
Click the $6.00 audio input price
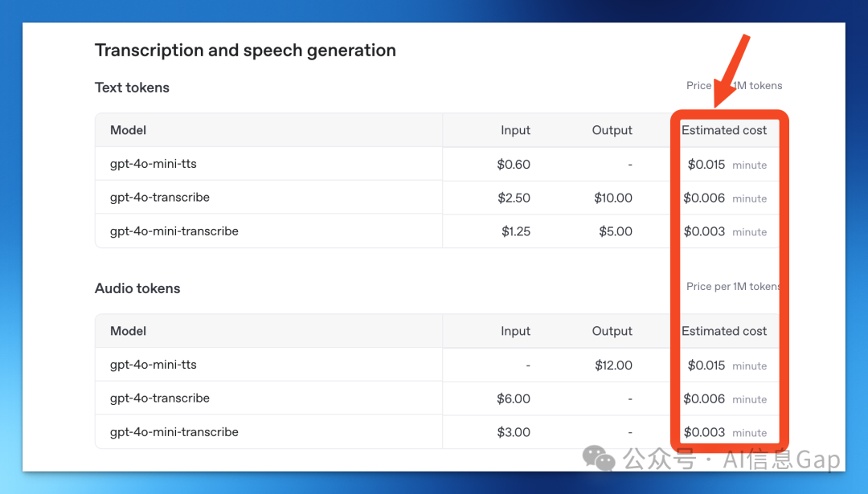[514, 398]
